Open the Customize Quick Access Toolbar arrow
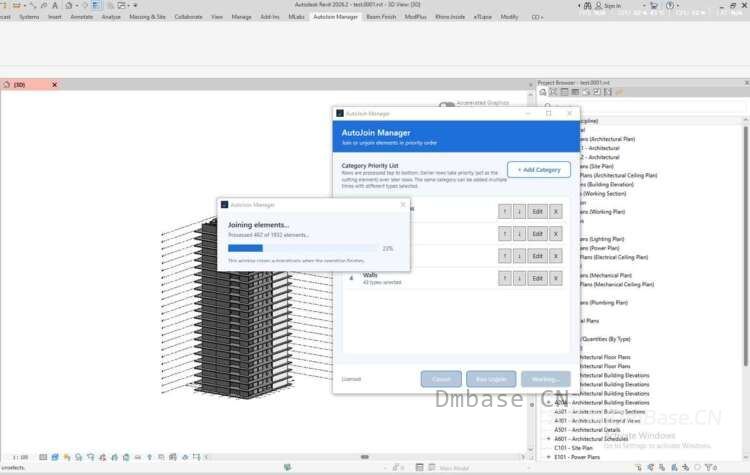 tap(135, 5)
